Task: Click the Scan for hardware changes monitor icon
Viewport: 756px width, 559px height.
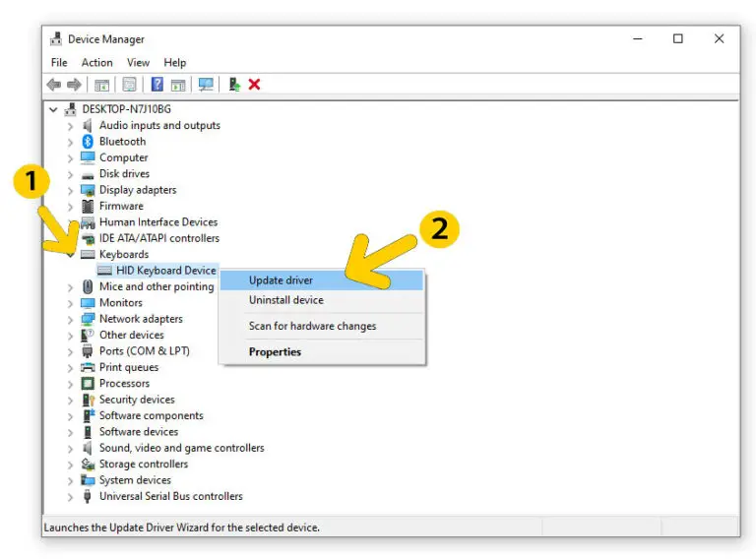Action: click(x=206, y=85)
